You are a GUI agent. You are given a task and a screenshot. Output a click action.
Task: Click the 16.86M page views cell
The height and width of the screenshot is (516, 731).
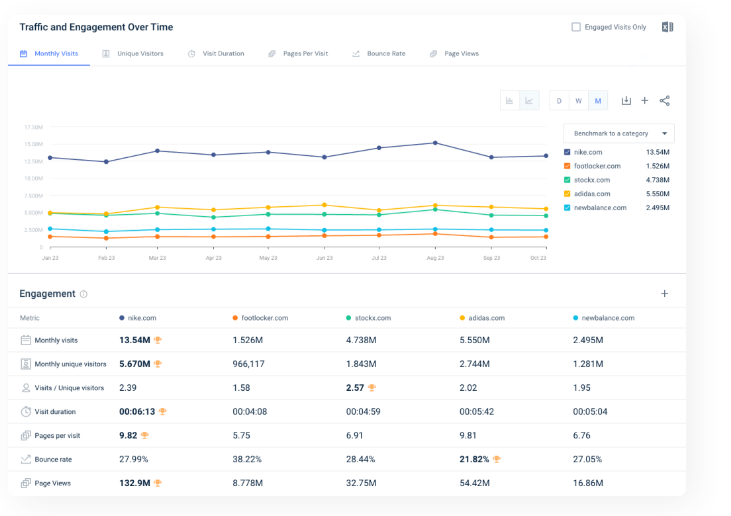[x=588, y=483]
